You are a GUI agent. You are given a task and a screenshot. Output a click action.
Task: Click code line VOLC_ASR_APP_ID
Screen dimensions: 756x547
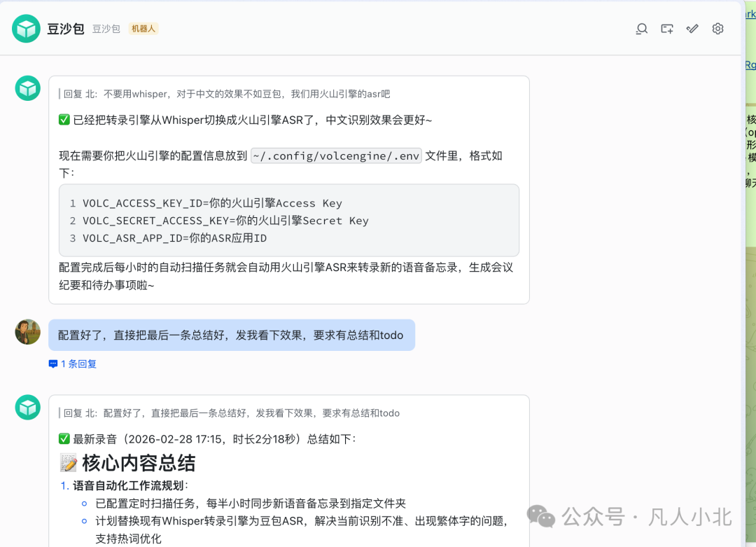(174, 238)
